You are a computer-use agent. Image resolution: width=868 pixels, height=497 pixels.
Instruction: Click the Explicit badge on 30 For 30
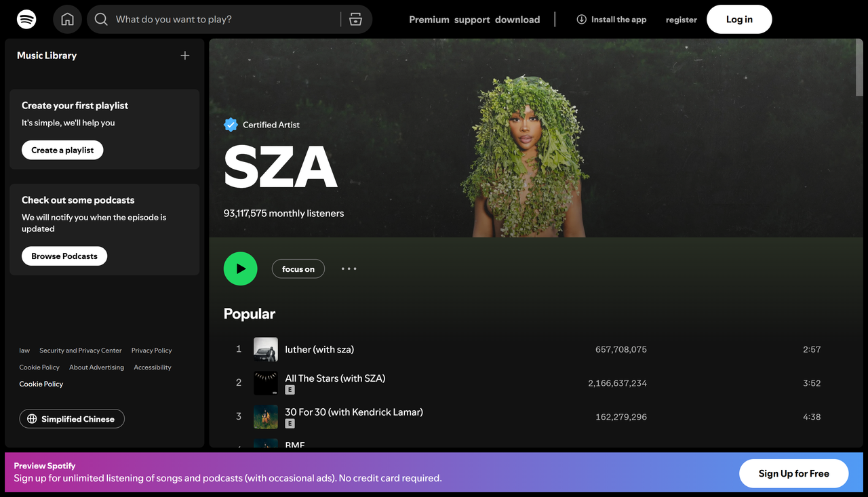[290, 423]
